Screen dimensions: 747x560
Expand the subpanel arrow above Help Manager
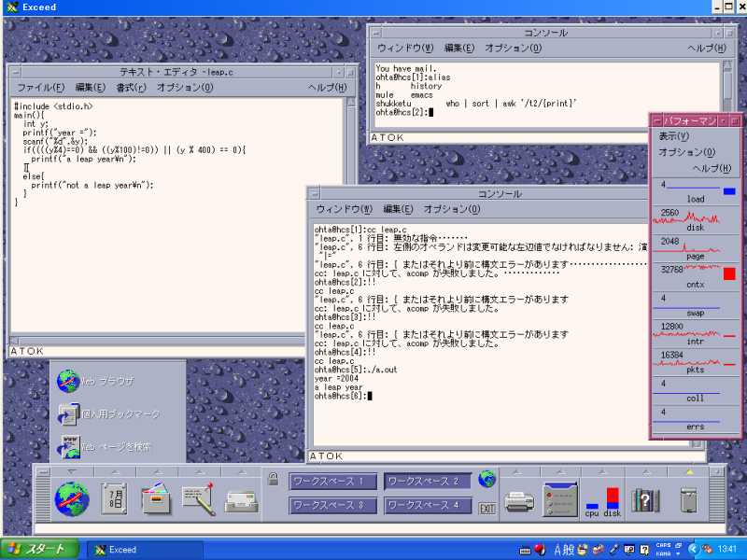(x=646, y=472)
